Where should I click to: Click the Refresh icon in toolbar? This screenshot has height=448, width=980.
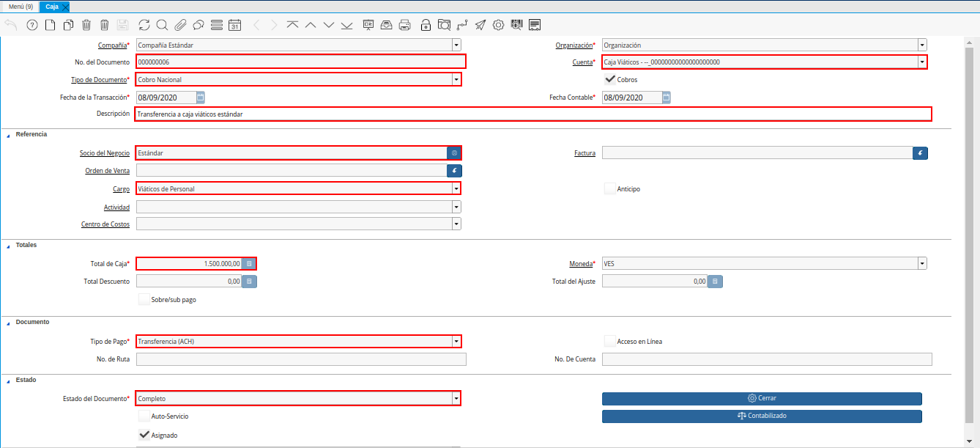(x=144, y=25)
